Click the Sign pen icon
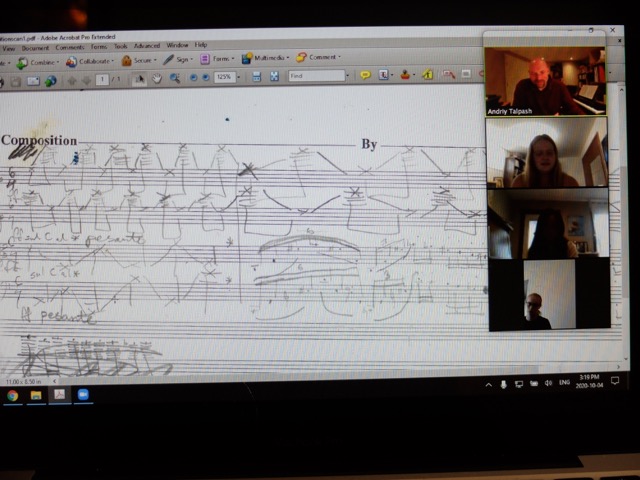The height and width of the screenshot is (480, 640). pos(168,60)
